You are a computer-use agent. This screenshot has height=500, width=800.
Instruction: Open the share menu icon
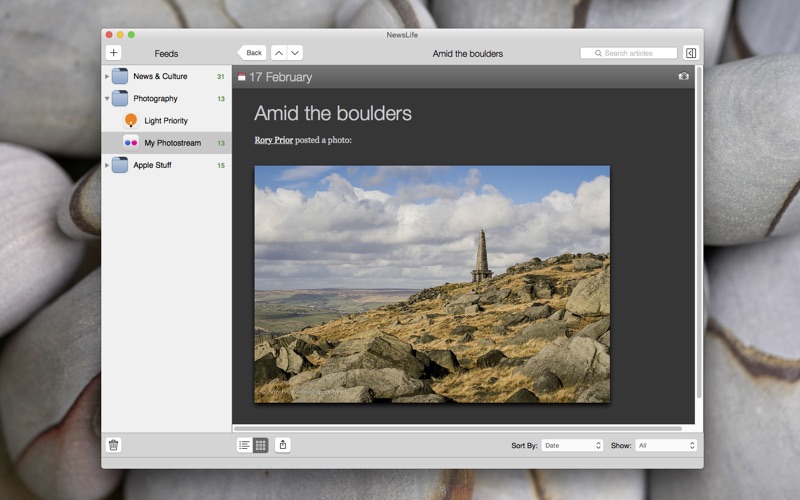coord(283,445)
